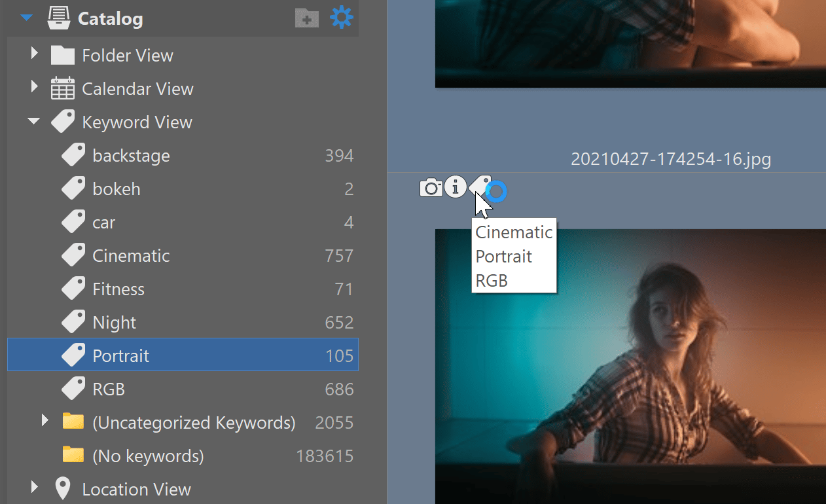The image size is (826, 504).
Task: Expand Calendar View tree node
Action: click(35, 86)
